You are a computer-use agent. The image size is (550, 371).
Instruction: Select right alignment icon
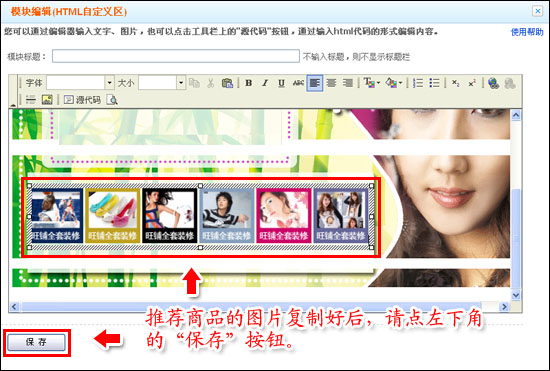[348, 83]
